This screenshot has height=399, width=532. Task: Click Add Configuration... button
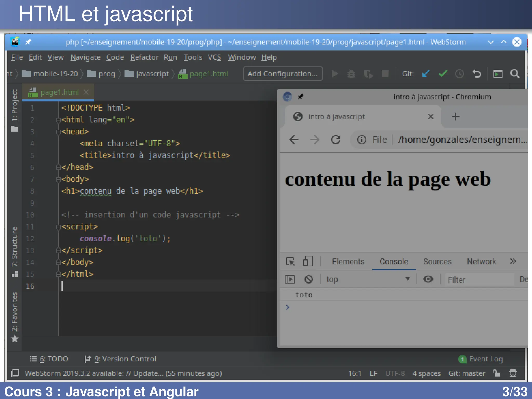tap(283, 74)
